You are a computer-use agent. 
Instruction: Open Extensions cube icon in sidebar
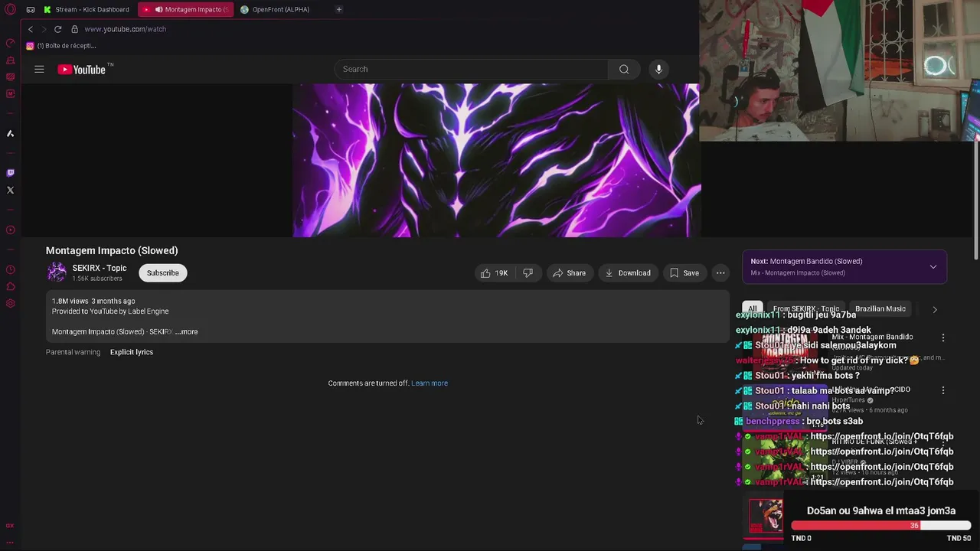click(10, 286)
